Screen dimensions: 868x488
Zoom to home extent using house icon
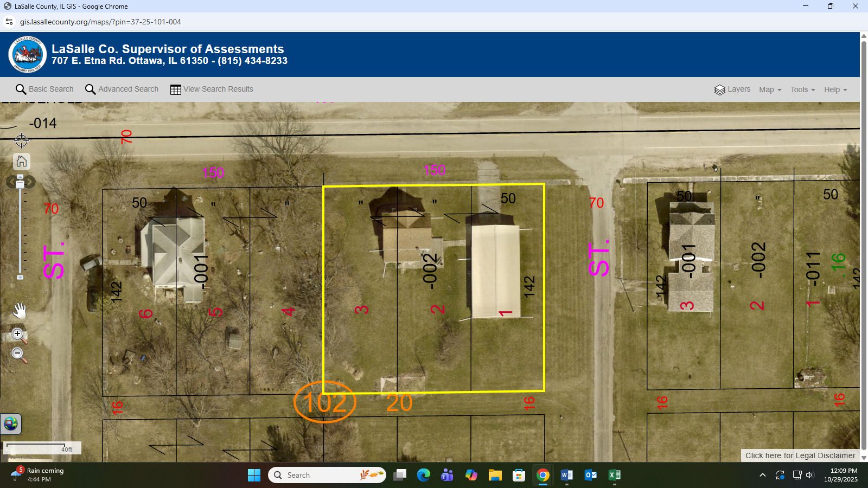(x=21, y=161)
